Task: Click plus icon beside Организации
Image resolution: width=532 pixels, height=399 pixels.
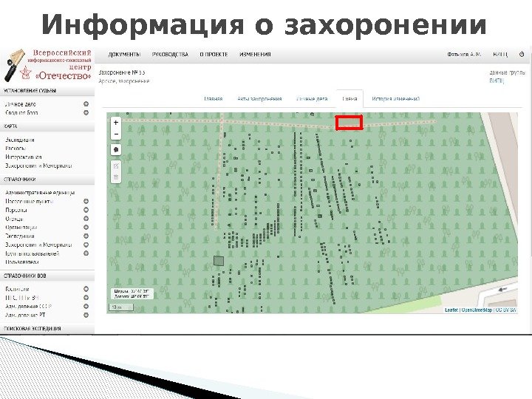Action: tap(86, 228)
